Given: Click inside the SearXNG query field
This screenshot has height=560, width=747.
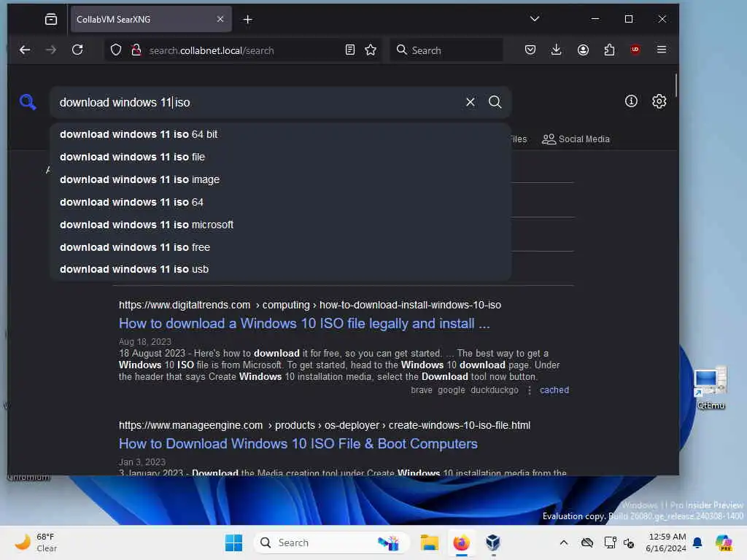Looking at the screenshot, I should (258, 102).
